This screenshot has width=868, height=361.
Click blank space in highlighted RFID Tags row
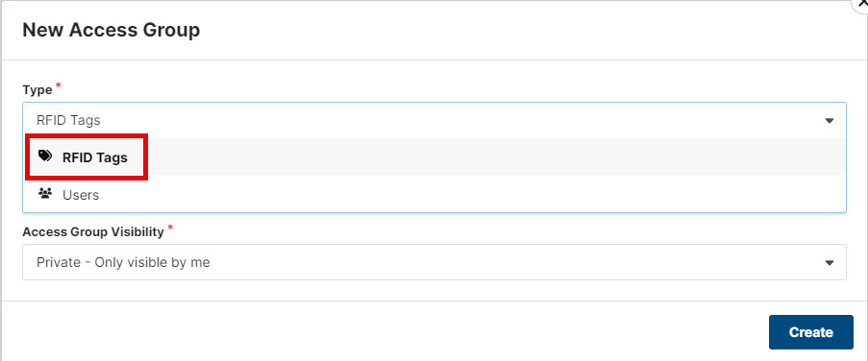click(493, 157)
